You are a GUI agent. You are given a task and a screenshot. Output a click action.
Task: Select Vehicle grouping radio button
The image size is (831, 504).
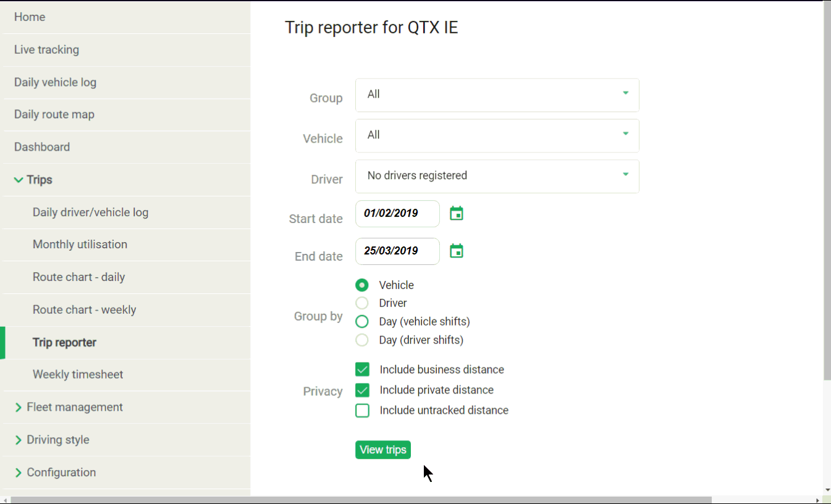coord(362,285)
